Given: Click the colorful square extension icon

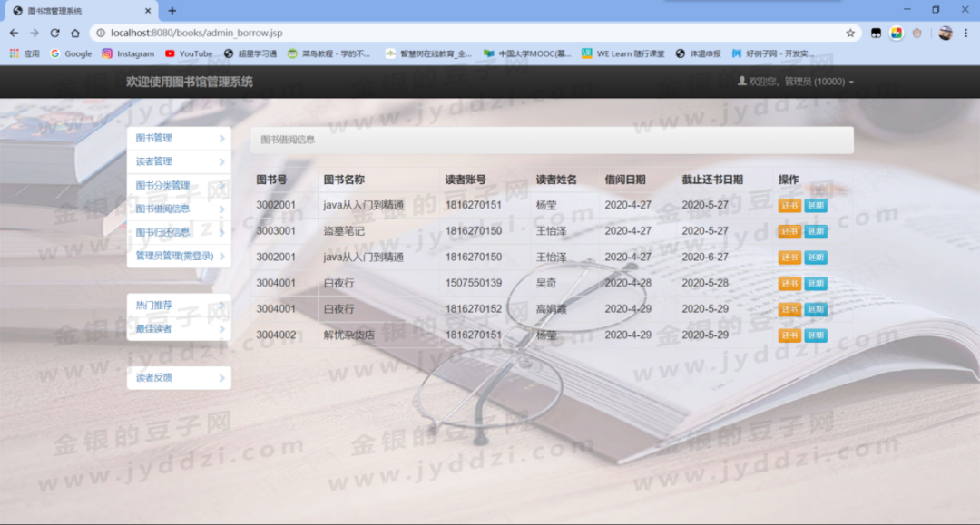Looking at the screenshot, I should click(x=897, y=33).
